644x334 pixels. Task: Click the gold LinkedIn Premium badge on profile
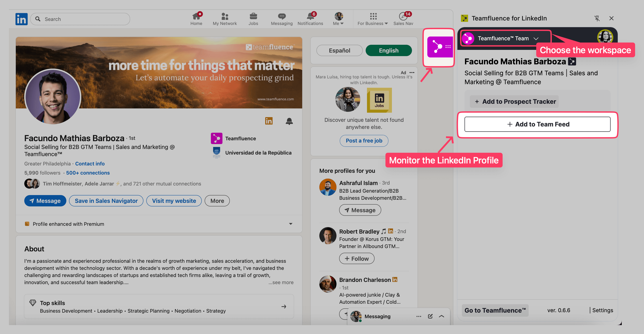tap(269, 121)
